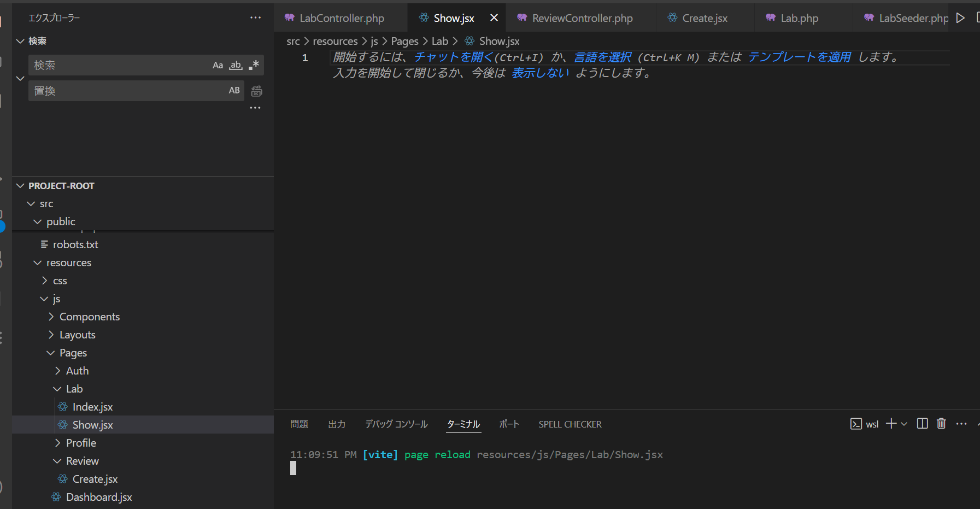Open the Explorer views and more actions menu

(x=255, y=17)
